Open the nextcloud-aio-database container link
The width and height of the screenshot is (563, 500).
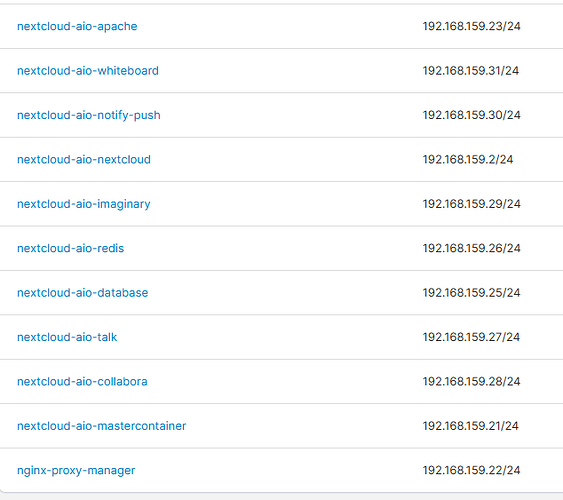coord(83,293)
